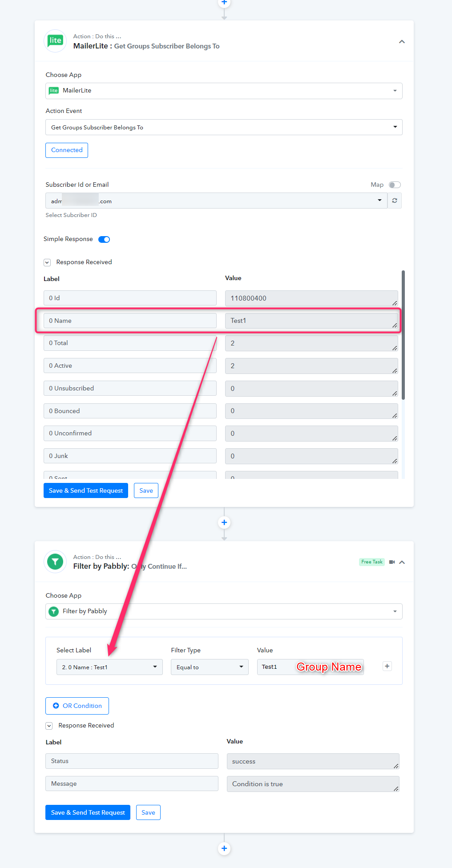Click Save & Send Test Request in MailerLite
The image size is (452, 868).
(86, 490)
